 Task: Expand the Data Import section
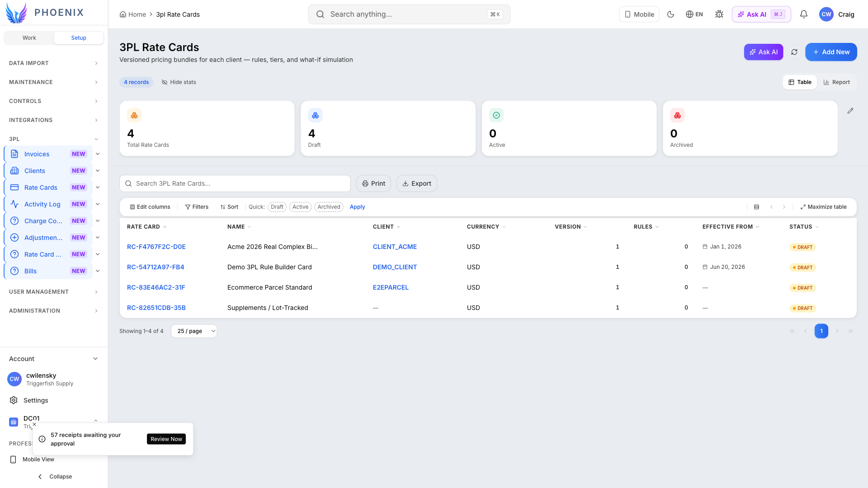53,63
